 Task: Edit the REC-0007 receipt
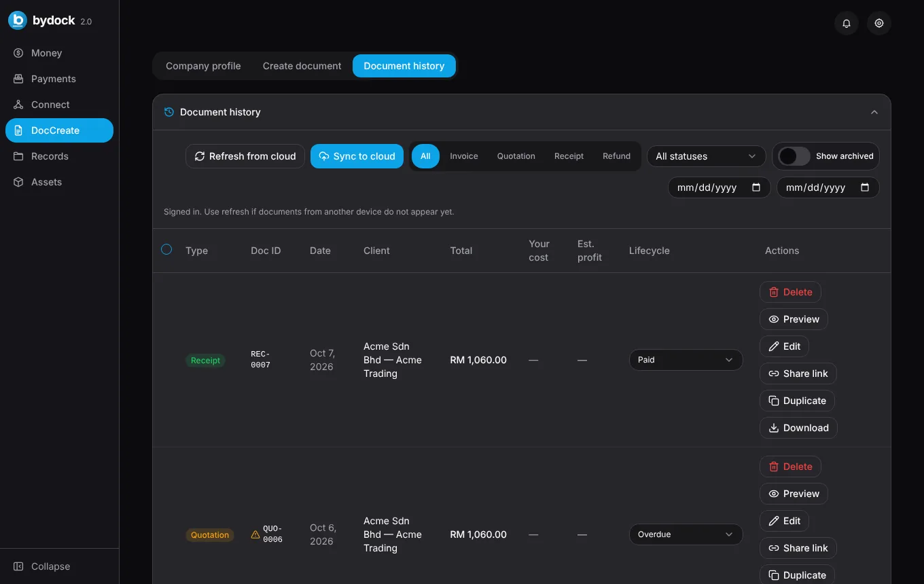[784, 346]
